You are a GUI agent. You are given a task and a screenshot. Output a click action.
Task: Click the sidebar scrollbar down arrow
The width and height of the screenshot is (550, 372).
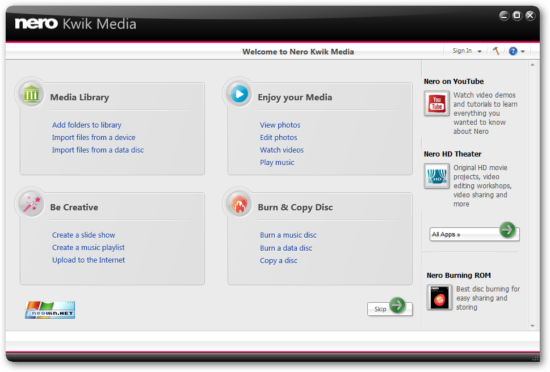[x=532, y=326]
